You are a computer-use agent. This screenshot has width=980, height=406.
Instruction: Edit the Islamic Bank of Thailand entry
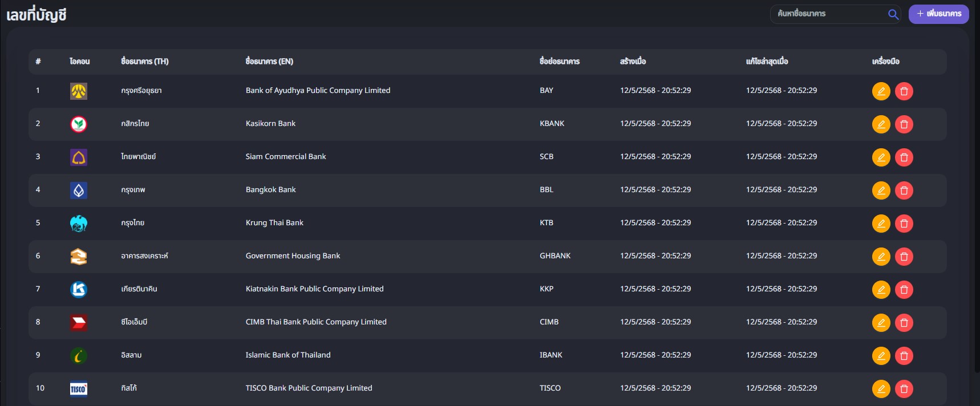click(x=881, y=356)
